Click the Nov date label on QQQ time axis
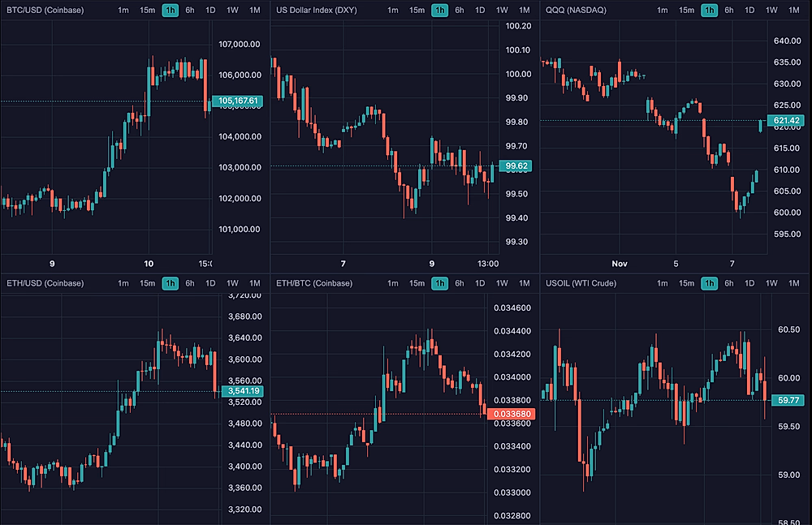The width and height of the screenshot is (812, 525). point(620,264)
